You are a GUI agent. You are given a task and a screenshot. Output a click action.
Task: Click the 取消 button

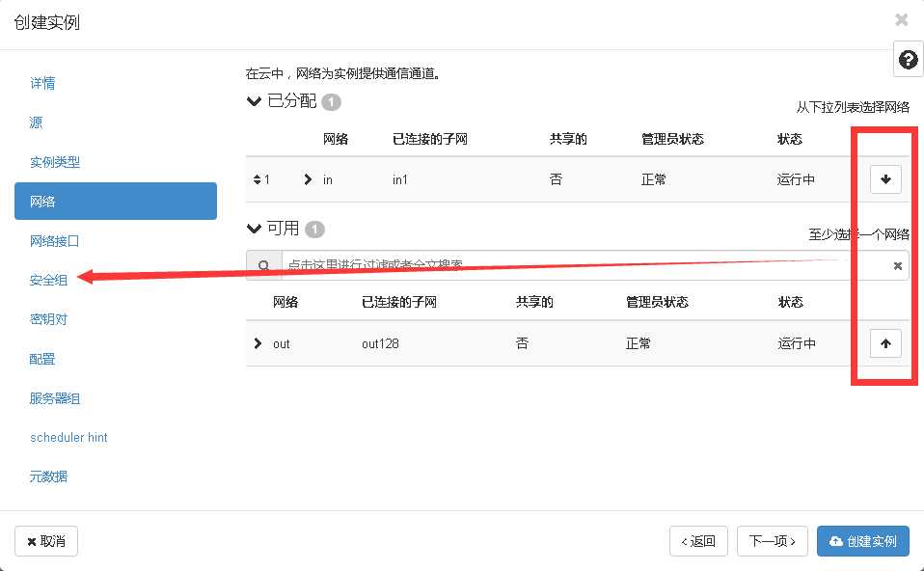click(45, 541)
